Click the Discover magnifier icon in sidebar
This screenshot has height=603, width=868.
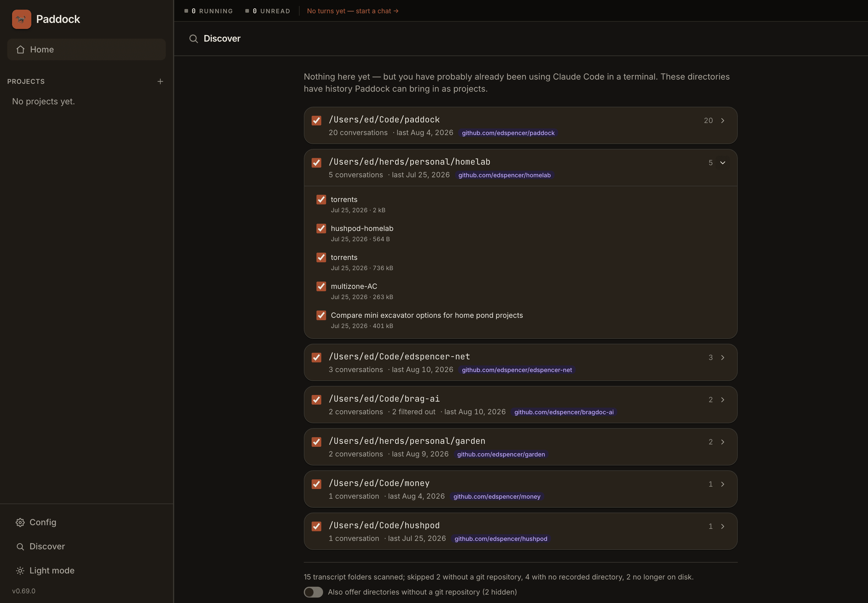20,546
